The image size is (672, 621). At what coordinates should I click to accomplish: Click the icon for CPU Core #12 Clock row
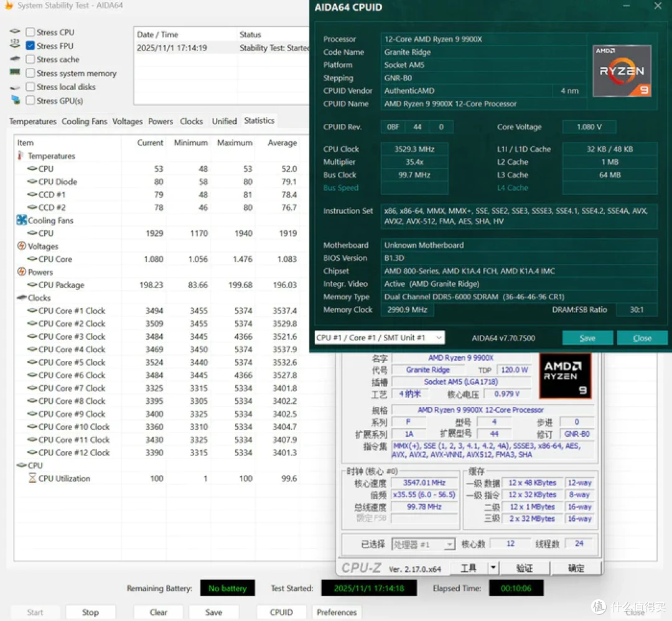[x=32, y=452]
